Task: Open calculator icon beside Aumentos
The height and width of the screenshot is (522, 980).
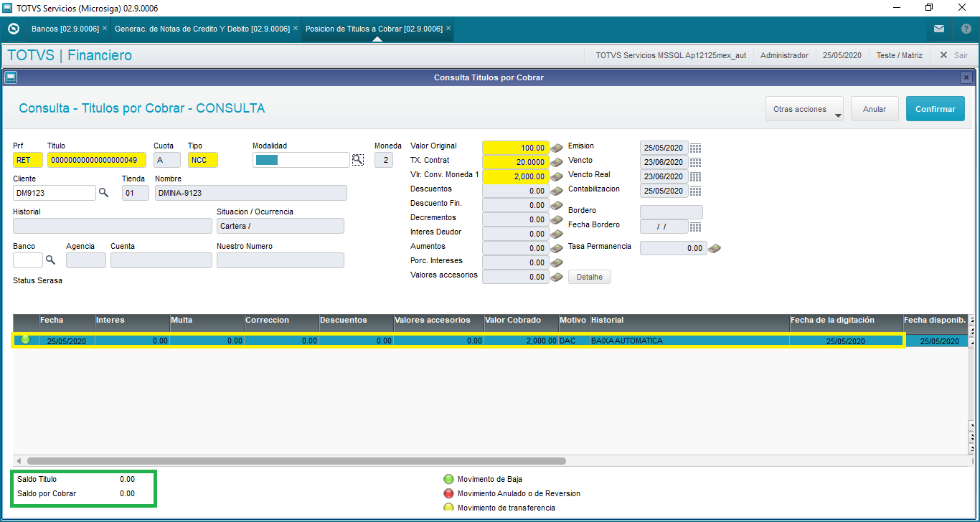Action: tap(557, 248)
